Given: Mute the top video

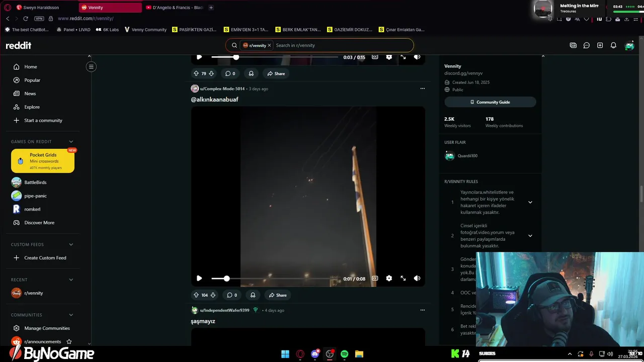Looking at the screenshot, I should coord(417,57).
